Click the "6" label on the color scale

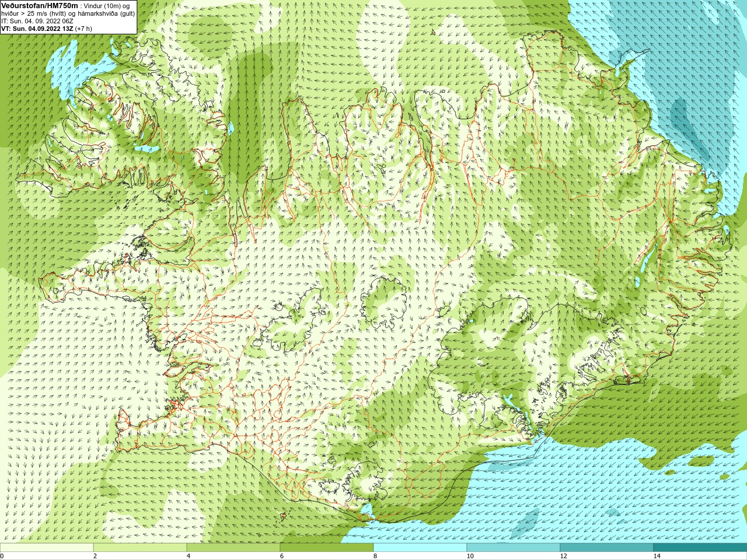click(282, 556)
